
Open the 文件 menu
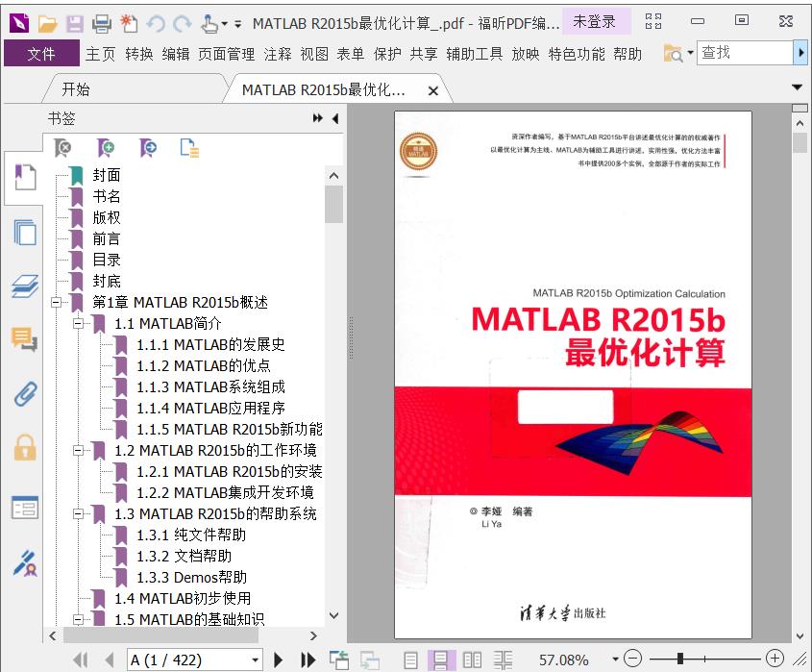41,54
